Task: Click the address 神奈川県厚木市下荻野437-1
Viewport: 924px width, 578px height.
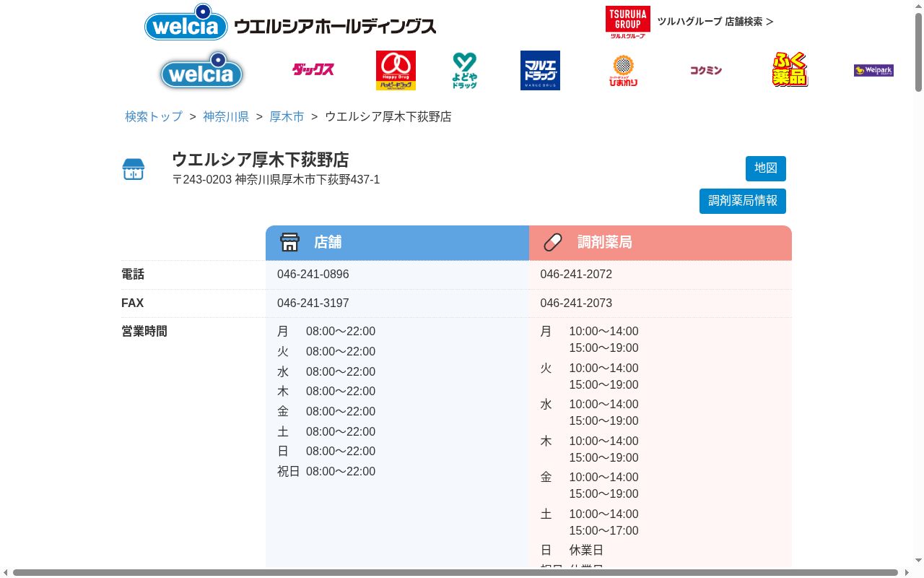Action: (x=308, y=179)
